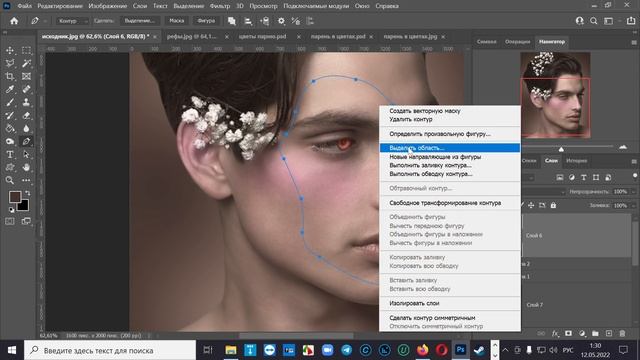Toggle shape layer filter
640x360 pixels.
pos(596,178)
